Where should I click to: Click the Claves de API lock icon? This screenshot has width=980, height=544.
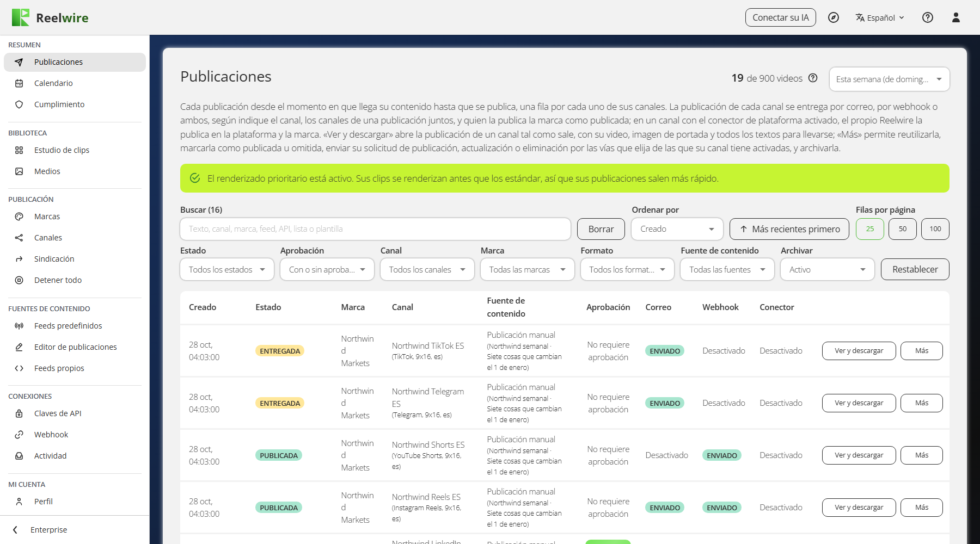pyautogui.click(x=19, y=413)
